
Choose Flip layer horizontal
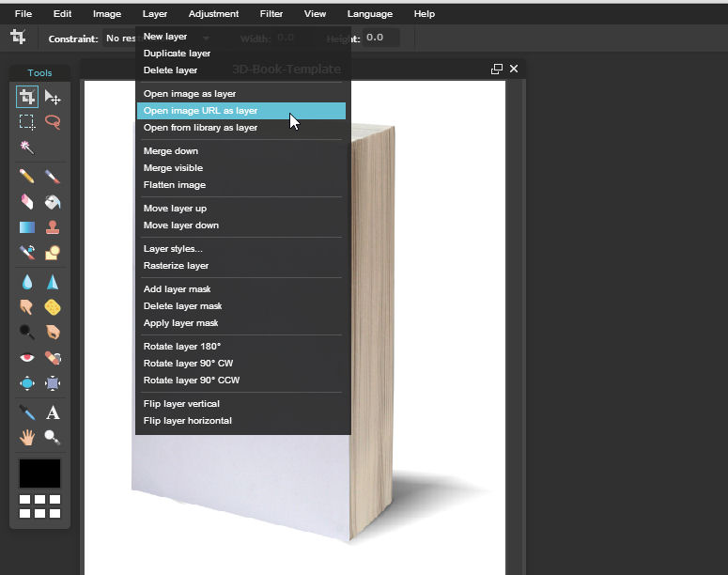241,421
